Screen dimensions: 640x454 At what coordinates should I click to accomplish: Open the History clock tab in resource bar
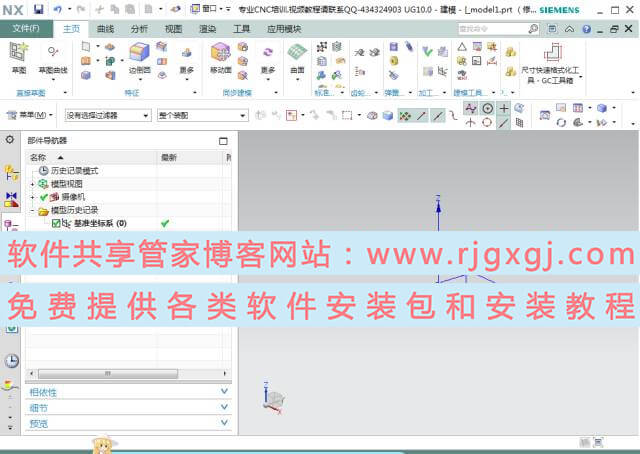pos(11,361)
